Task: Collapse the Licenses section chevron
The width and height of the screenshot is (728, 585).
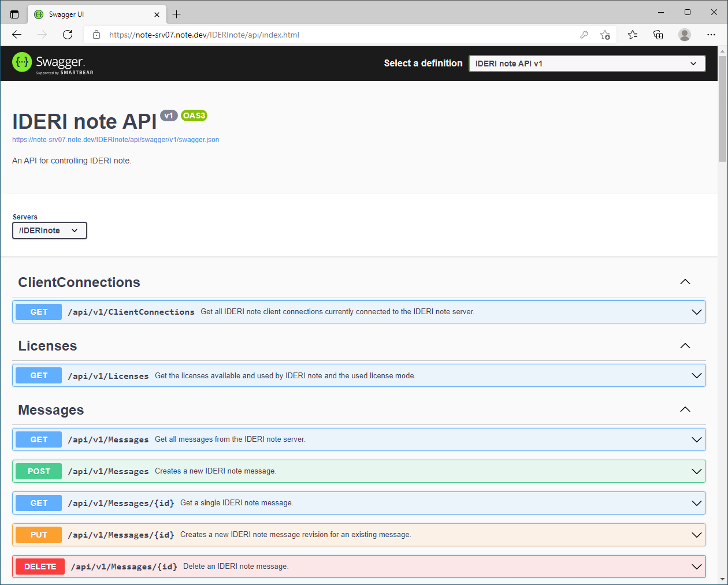Action: coord(685,346)
